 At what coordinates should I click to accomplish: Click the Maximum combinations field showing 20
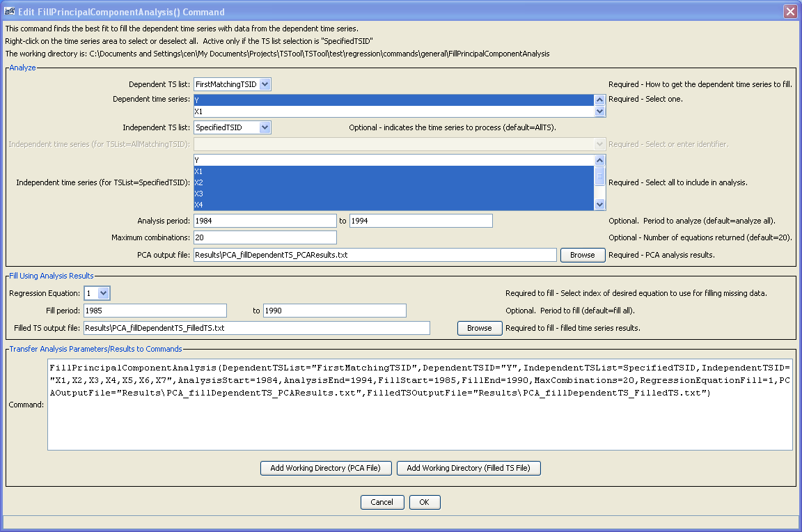(x=265, y=237)
